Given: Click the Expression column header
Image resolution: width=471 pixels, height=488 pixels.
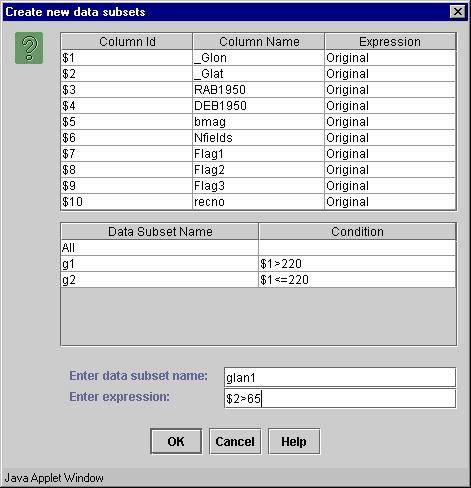Looking at the screenshot, I should 390,42.
